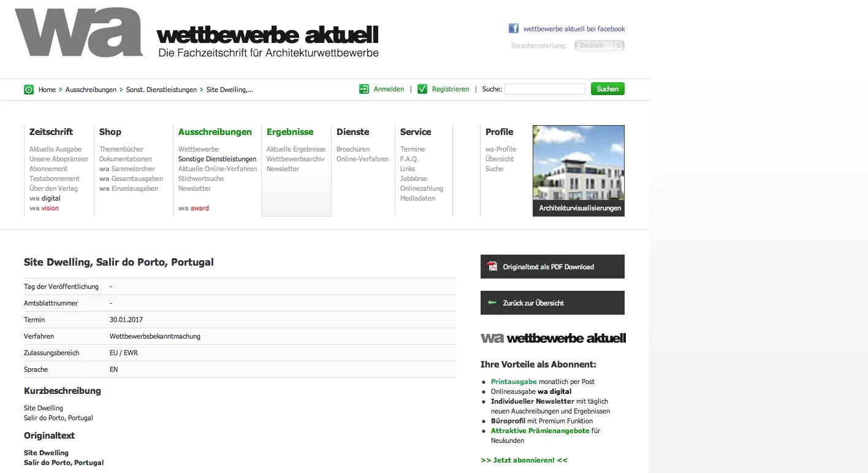Open the Service menu
This screenshot has height=473, width=868.
click(416, 132)
